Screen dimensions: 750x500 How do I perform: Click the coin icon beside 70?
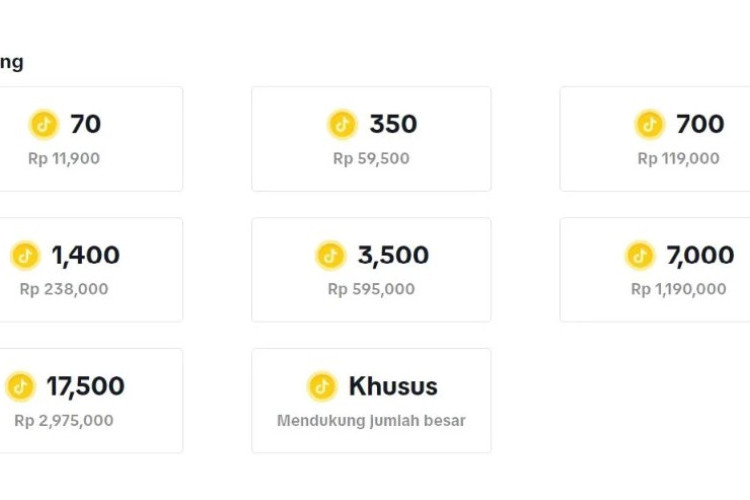point(44,124)
